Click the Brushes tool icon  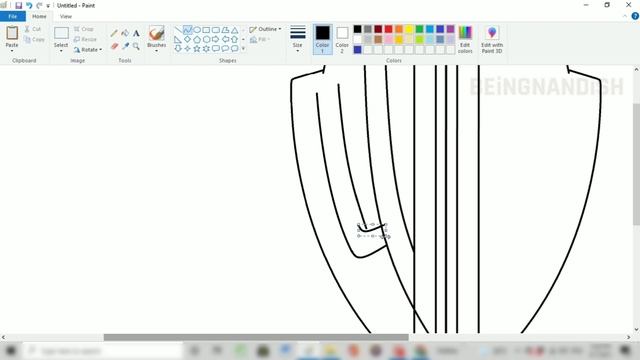156,33
